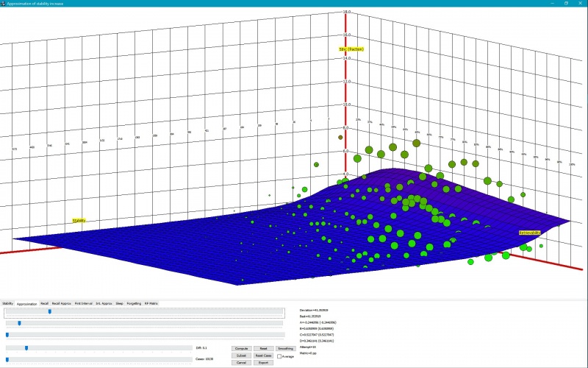Select the RF Matrix tab
The width and height of the screenshot is (588, 368).
coord(151,303)
